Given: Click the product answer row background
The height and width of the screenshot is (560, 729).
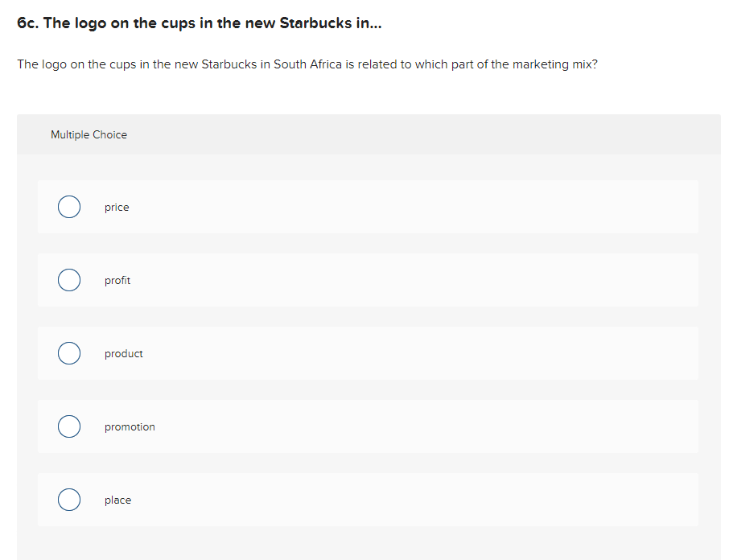Looking at the screenshot, I should coord(402,353).
